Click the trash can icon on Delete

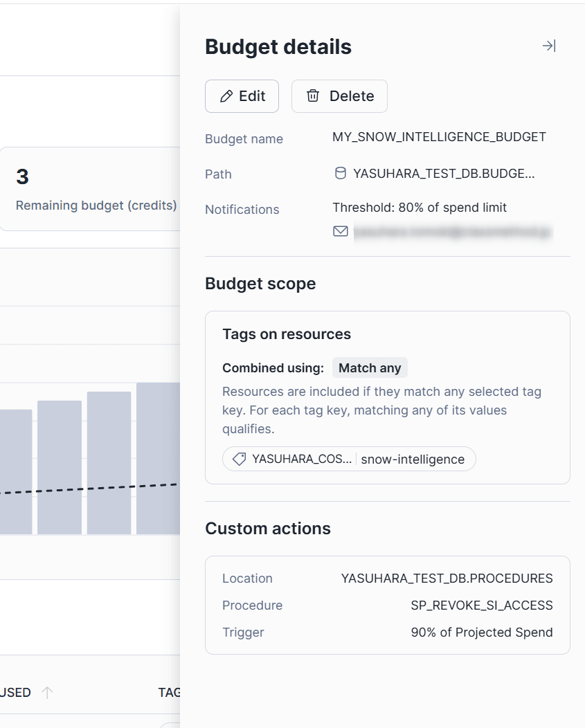point(313,96)
